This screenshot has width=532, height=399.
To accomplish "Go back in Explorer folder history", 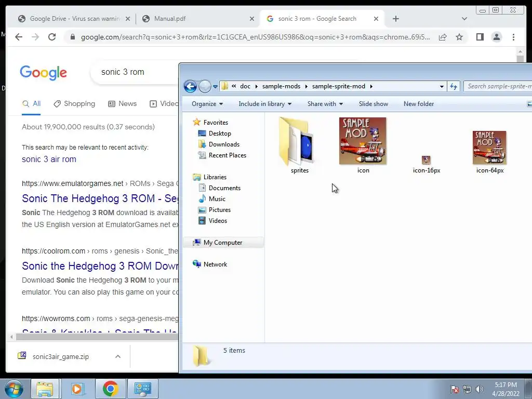I will 190,87.
